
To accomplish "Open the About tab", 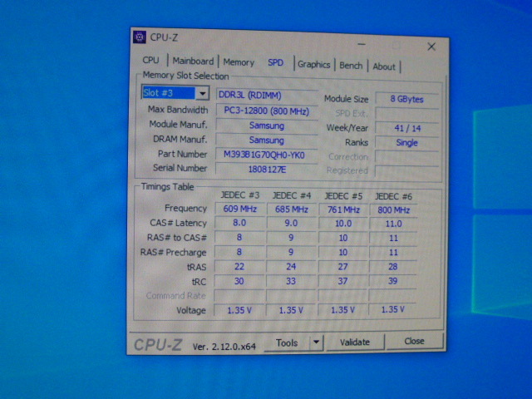I will click(x=384, y=66).
